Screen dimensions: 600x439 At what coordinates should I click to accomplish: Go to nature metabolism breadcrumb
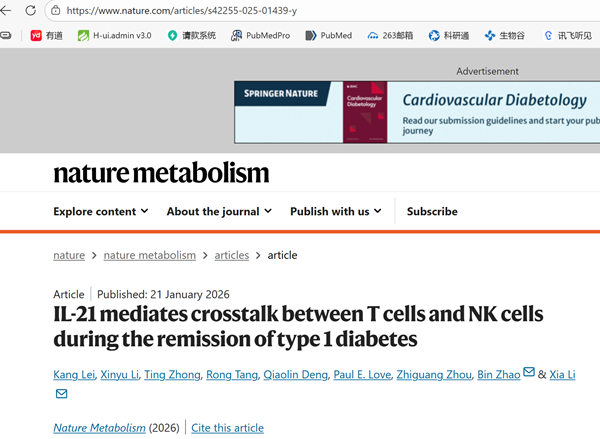click(x=149, y=255)
